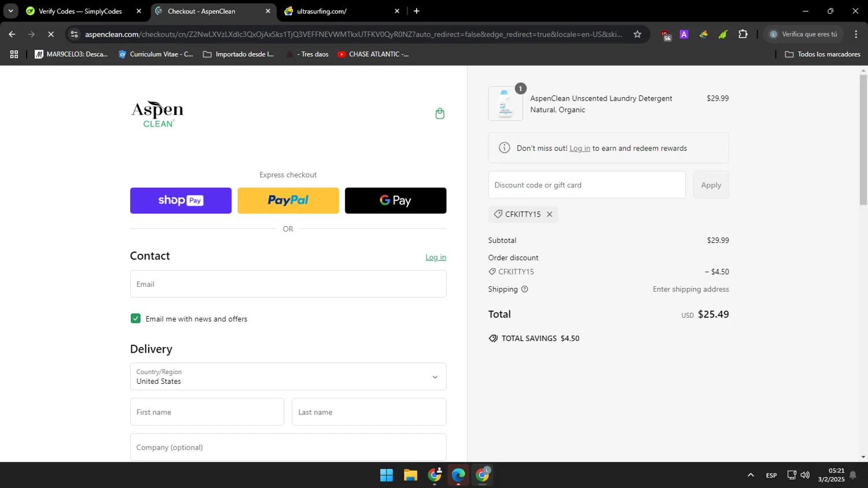
Task: Click the shipping help question icon
Action: [525, 289]
